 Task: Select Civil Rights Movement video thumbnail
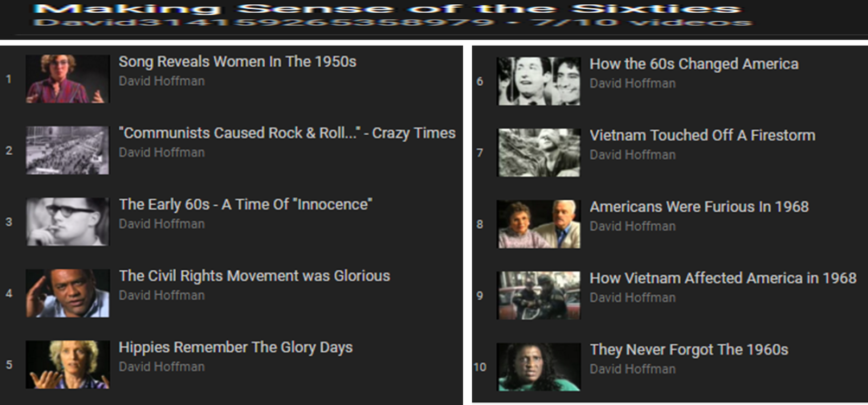(x=67, y=293)
